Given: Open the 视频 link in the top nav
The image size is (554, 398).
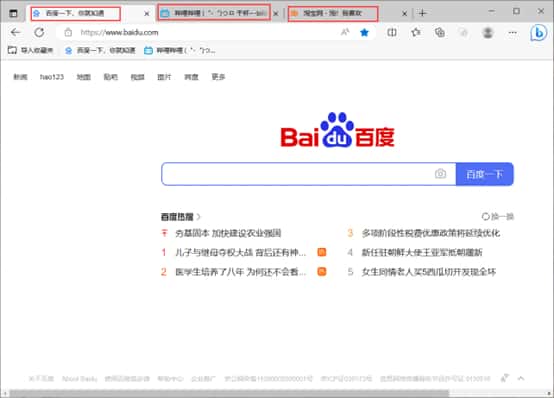Looking at the screenshot, I should point(137,77).
